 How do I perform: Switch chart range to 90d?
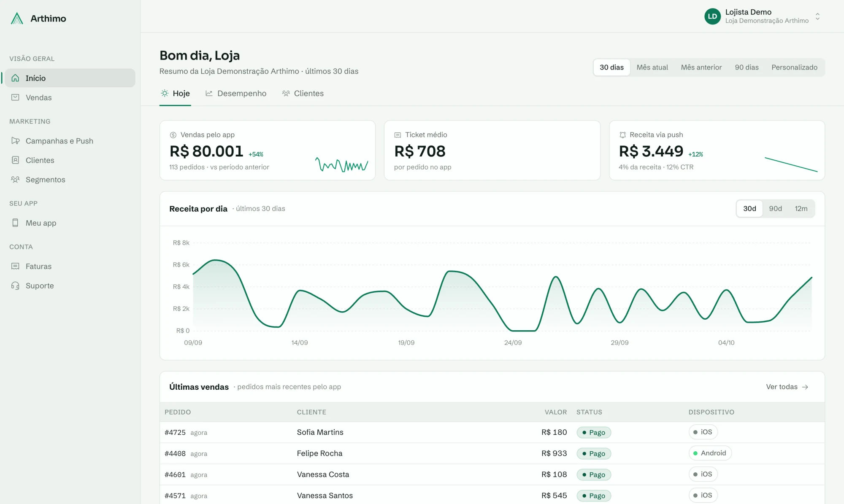775,209
